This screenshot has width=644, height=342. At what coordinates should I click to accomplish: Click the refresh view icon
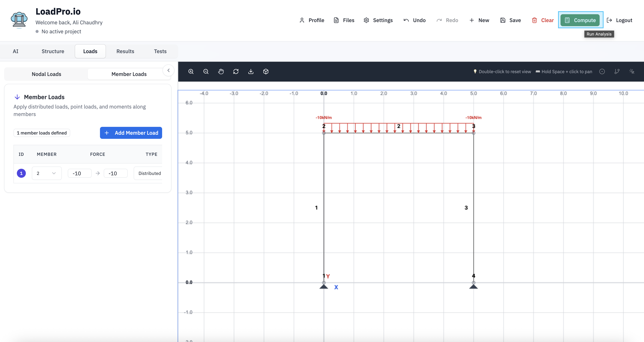tap(236, 71)
